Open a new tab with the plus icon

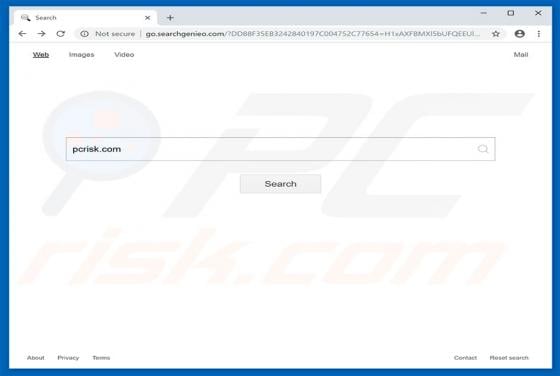(x=170, y=17)
